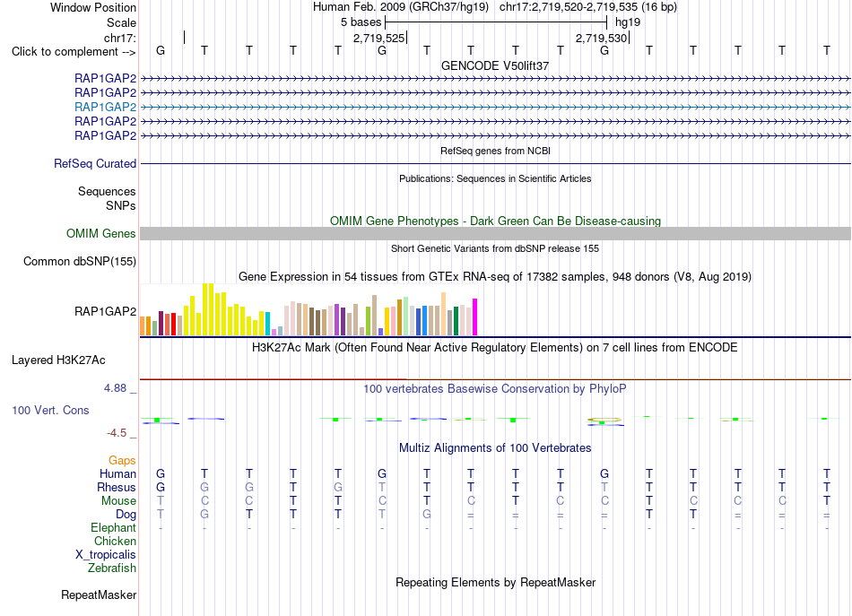Click the 4.88 PhyloP upper scale value

pyautogui.click(x=115, y=388)
